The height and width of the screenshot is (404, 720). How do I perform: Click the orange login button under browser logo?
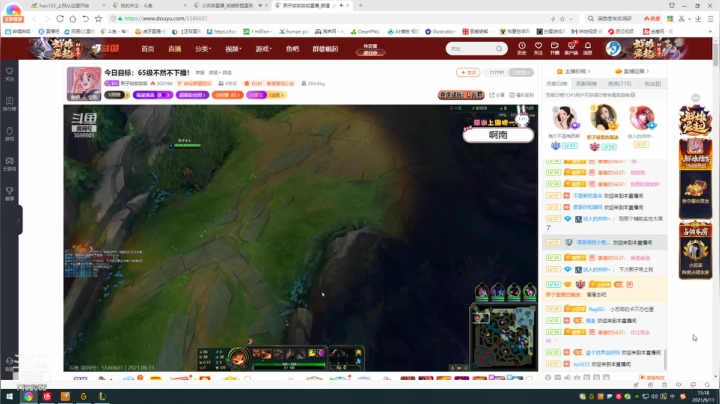tap(13, 20)
